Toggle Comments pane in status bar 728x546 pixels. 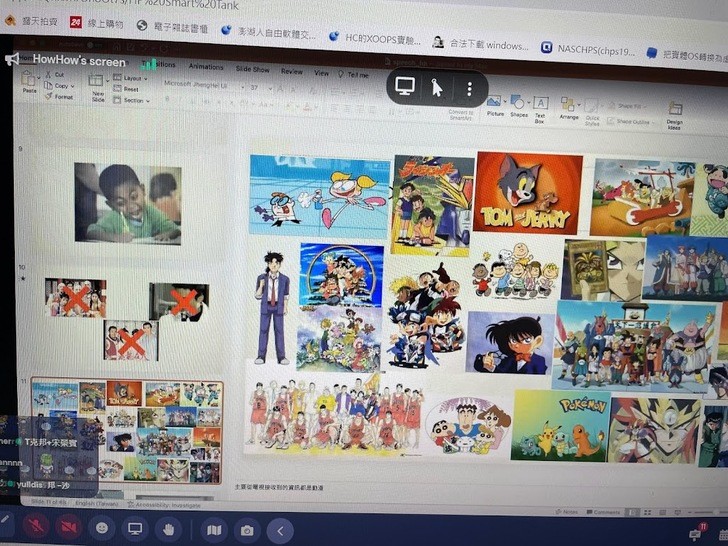[603, 512]
